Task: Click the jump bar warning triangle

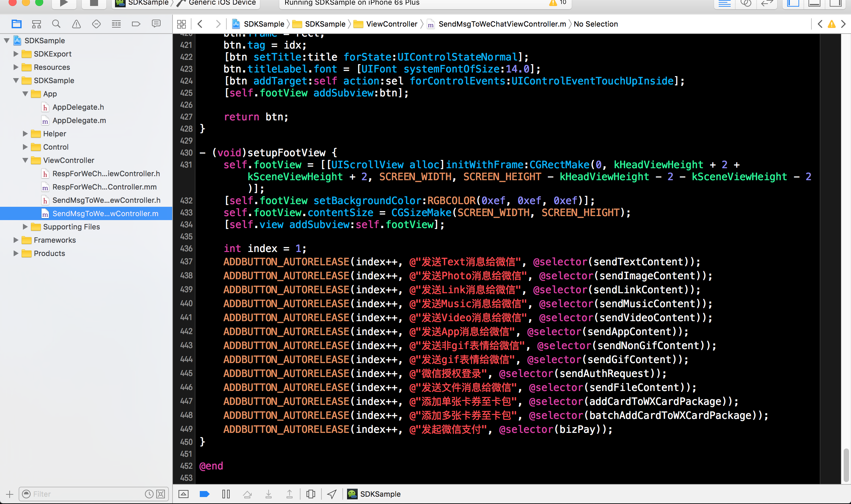Action: (x=832, y=24)
